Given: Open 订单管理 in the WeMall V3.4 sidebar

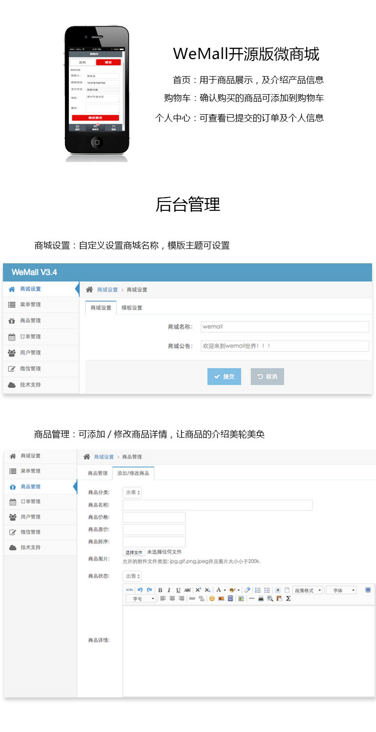Looking at the screenshot, I should point(40,337).
